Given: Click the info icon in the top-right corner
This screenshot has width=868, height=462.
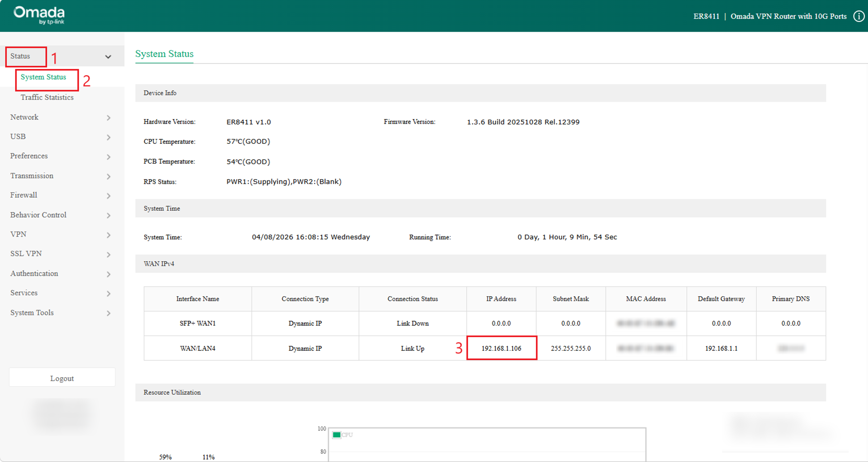Looking at the screenshot, I should click(x=858, y=16).
